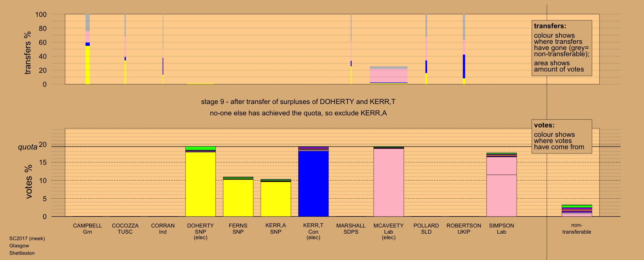The width and height of the screenshot is (644, 260).
Task: Click KERR,T's blue votes bar
Action: [313, 184]
